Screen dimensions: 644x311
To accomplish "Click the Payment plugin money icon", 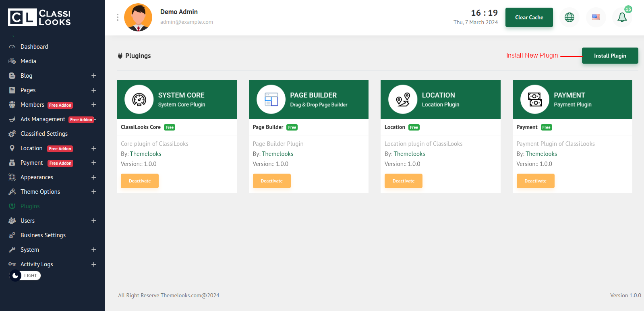I will point(535,100).
